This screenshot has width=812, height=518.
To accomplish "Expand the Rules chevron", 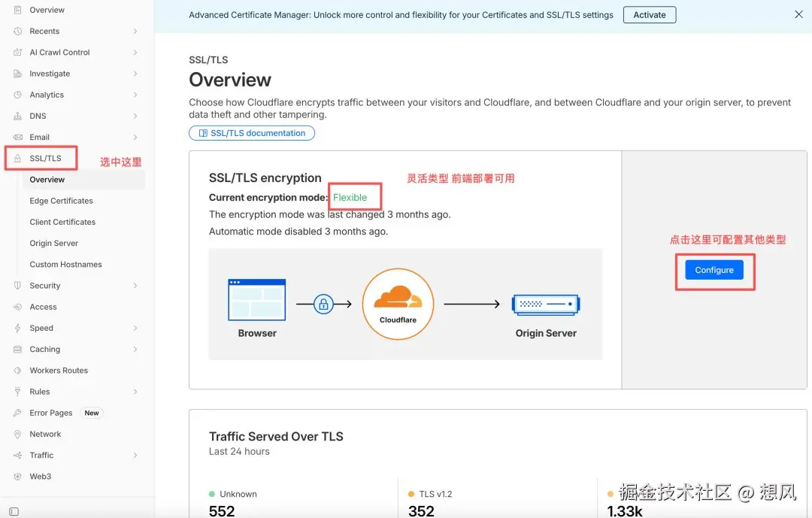I will (135, 392).
